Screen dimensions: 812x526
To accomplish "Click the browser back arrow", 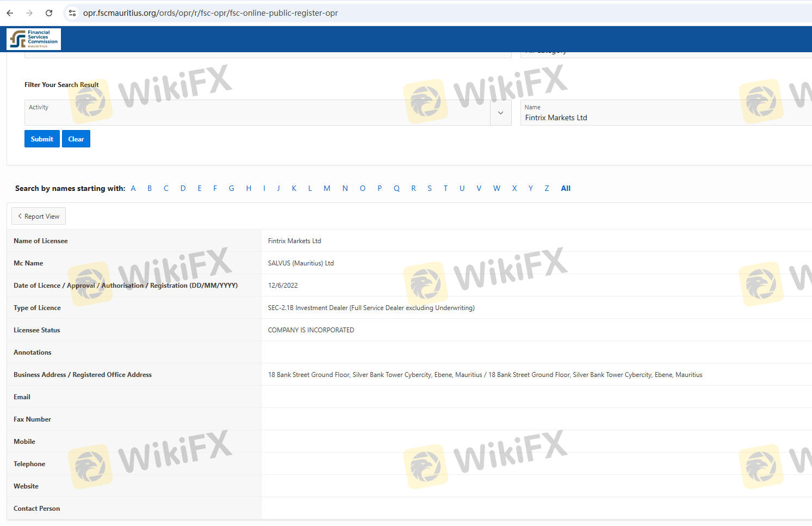I will point(10,13).
